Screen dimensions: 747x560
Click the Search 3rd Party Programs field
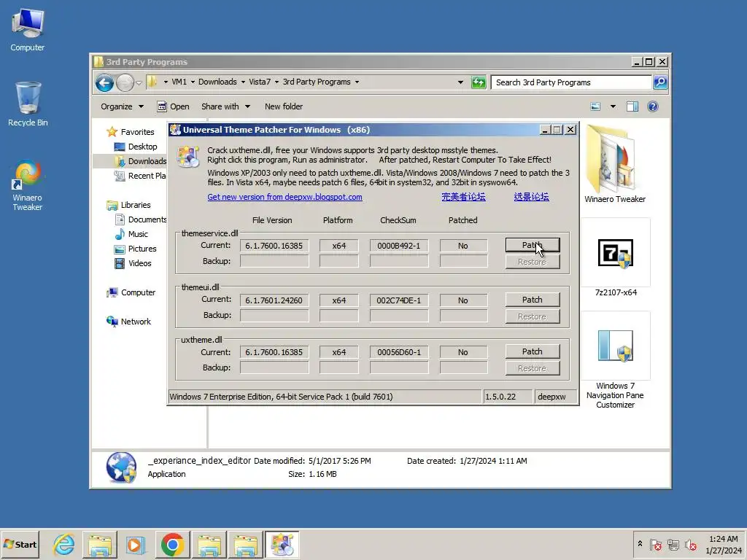[570, 82]
